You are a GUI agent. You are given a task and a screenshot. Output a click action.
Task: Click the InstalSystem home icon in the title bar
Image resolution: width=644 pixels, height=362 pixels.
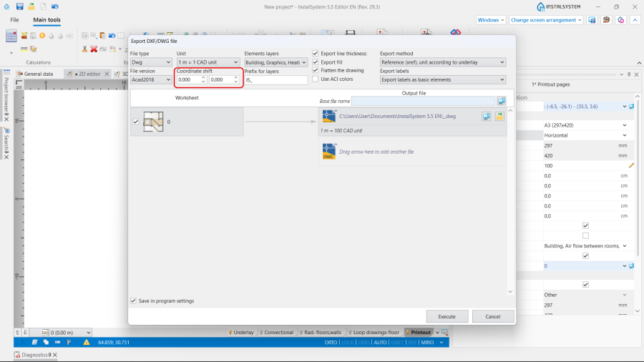pyautogui.click(x=6, y=6)
